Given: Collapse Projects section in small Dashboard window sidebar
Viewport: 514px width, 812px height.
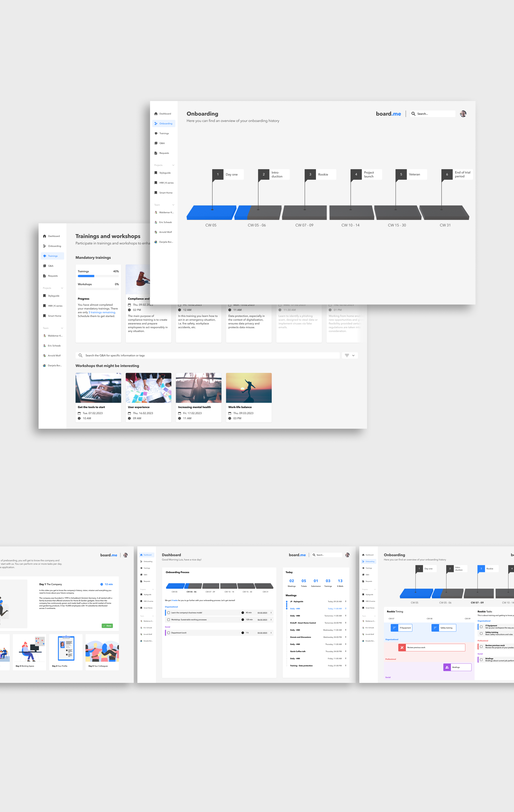Looking at the screenshot, I should [153, 589].
